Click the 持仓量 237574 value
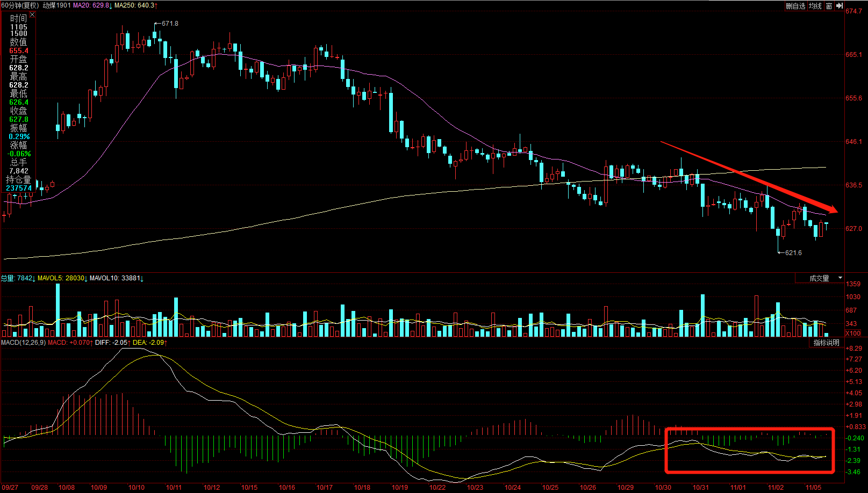This screenshot has width=868, height=493. (x=19, y=189)
